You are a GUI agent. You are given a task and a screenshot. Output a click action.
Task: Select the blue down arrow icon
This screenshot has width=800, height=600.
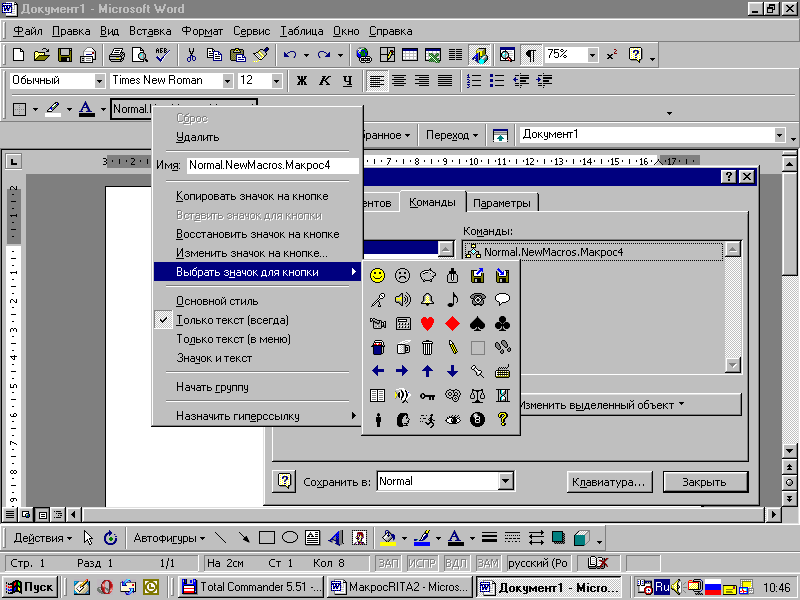click(453, 371)
